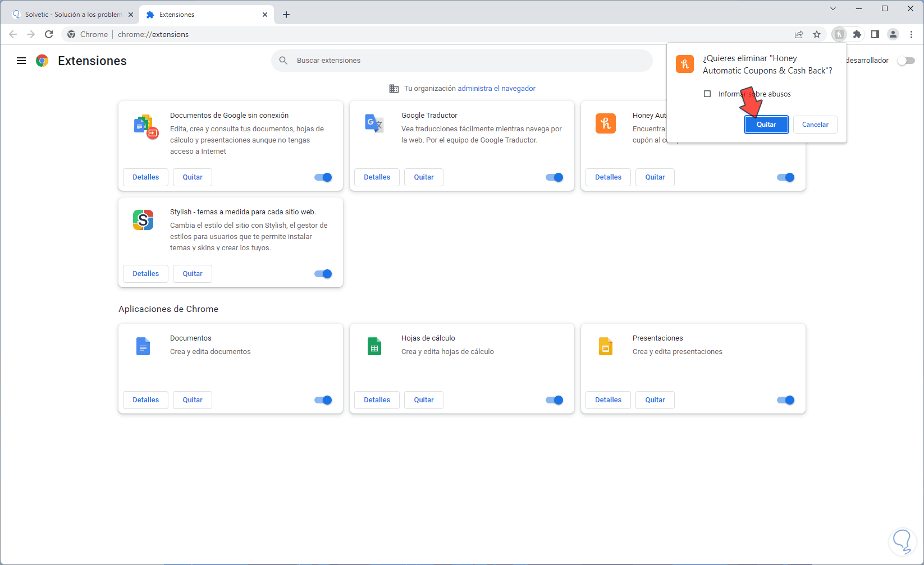The image size is (924, 565).
Task: Open the hamburger main menu
Action: [x=21, y=61]
